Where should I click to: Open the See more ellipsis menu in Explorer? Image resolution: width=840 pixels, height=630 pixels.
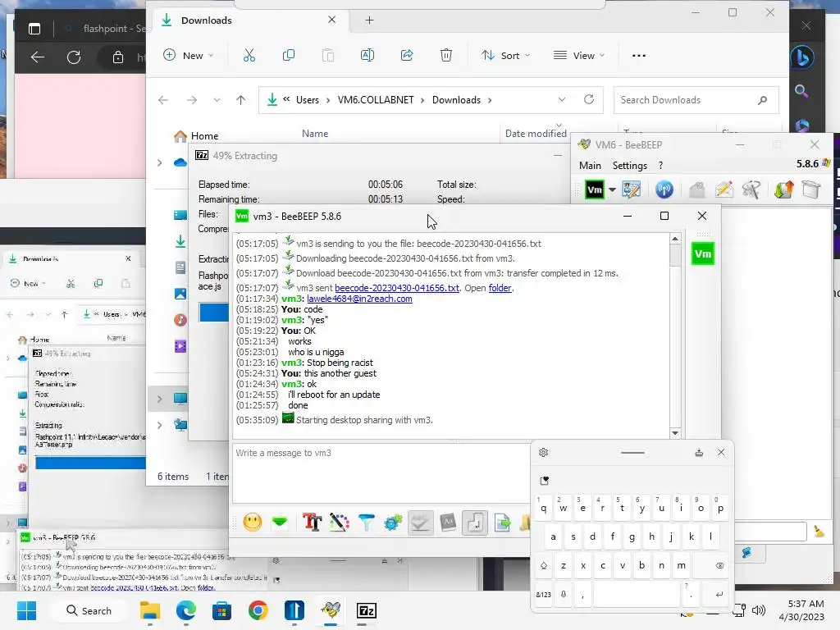coord(638,55)
